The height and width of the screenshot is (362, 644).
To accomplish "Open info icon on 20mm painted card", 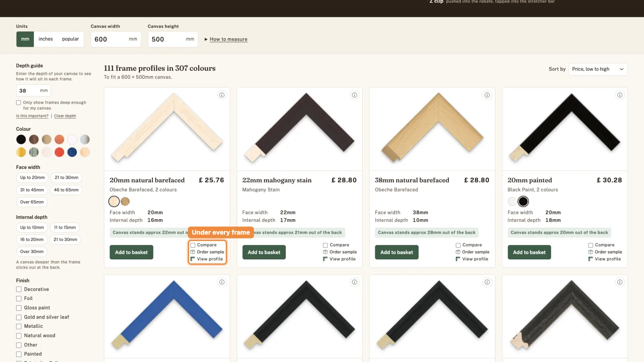I will tap(620, 95).
